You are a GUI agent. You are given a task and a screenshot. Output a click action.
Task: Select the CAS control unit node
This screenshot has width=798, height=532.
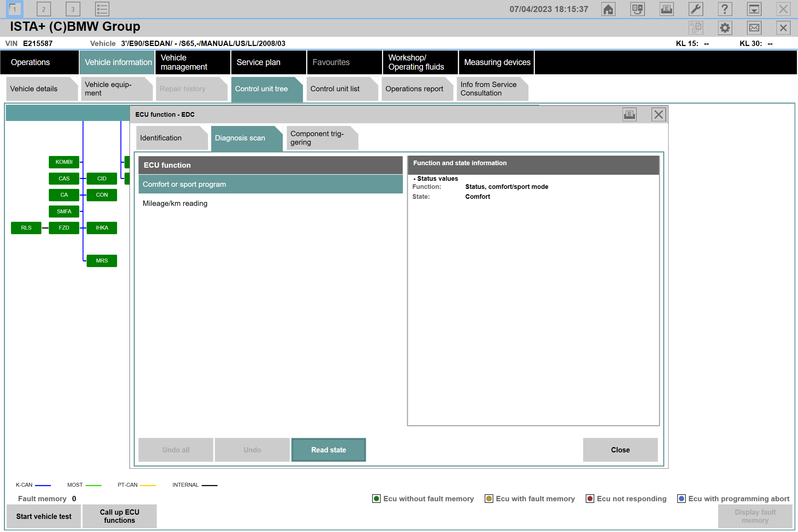(x=64, y=179)
